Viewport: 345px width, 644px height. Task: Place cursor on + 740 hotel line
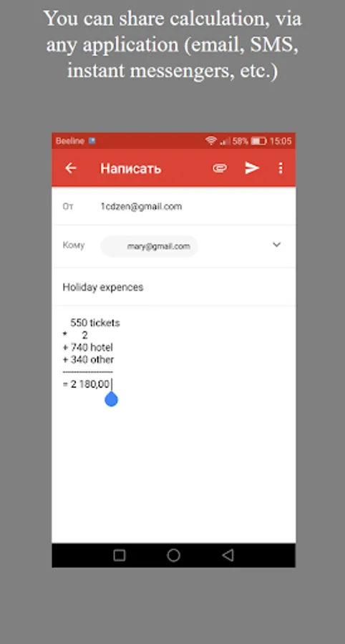point(87,348)
